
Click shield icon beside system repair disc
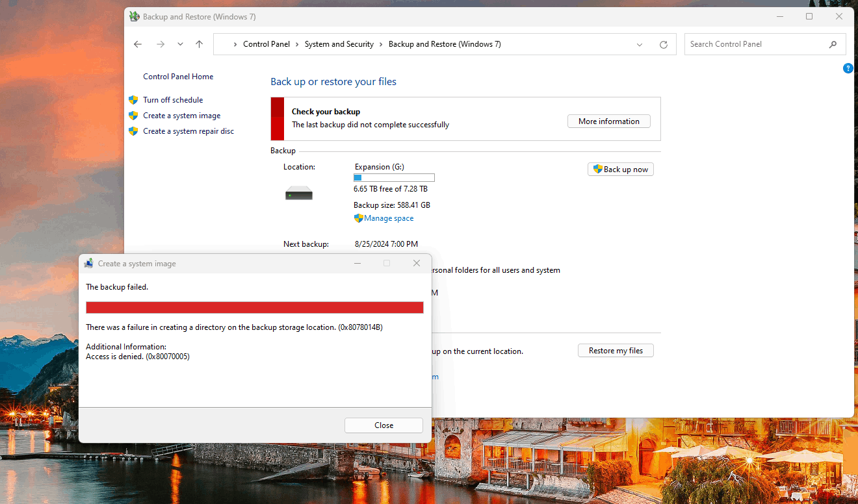coord(133,131)
